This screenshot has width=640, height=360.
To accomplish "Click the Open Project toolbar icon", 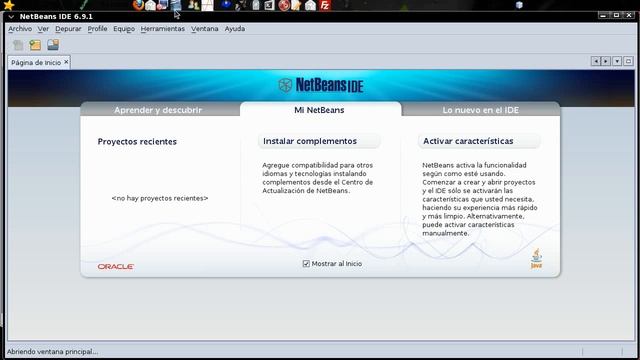I will pyautogui.click(x=53, y=44).
